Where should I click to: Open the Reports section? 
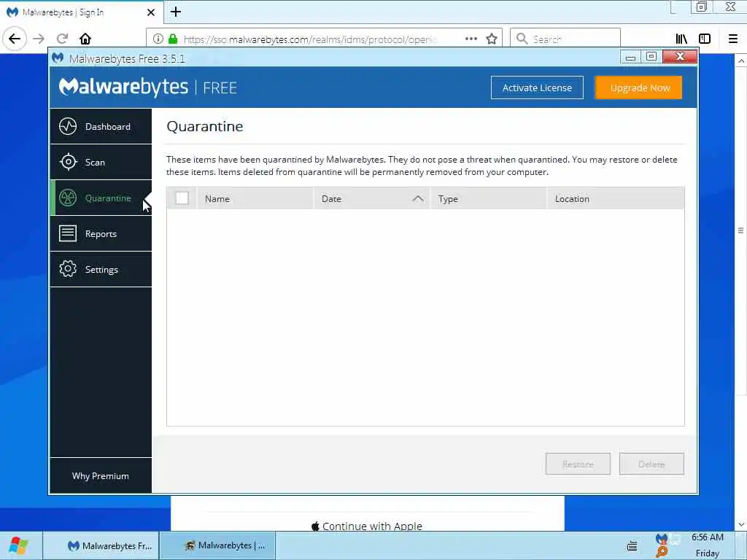pos(101,233)
